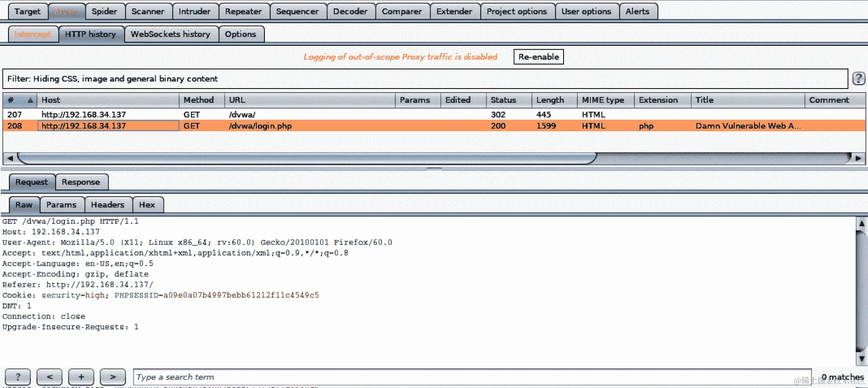Open the Decoder tab

[x=350, y=12]
